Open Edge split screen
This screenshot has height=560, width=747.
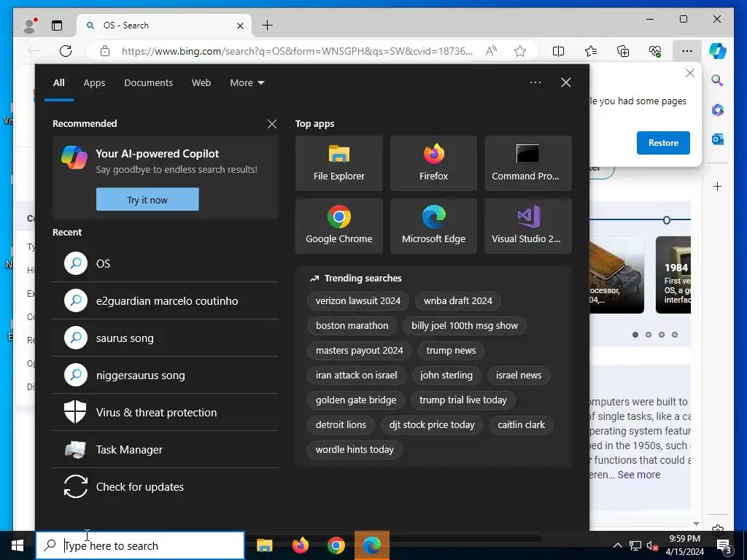558,51
